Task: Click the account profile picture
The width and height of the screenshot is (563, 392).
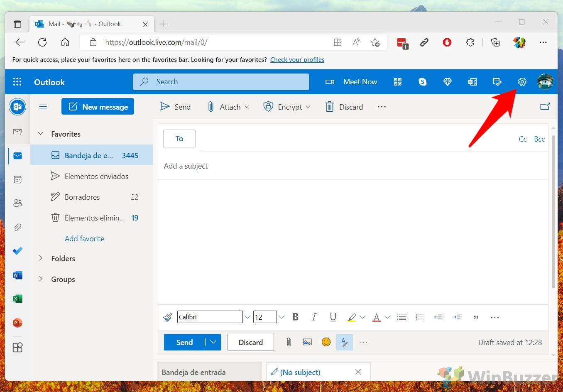Action: 545,82
